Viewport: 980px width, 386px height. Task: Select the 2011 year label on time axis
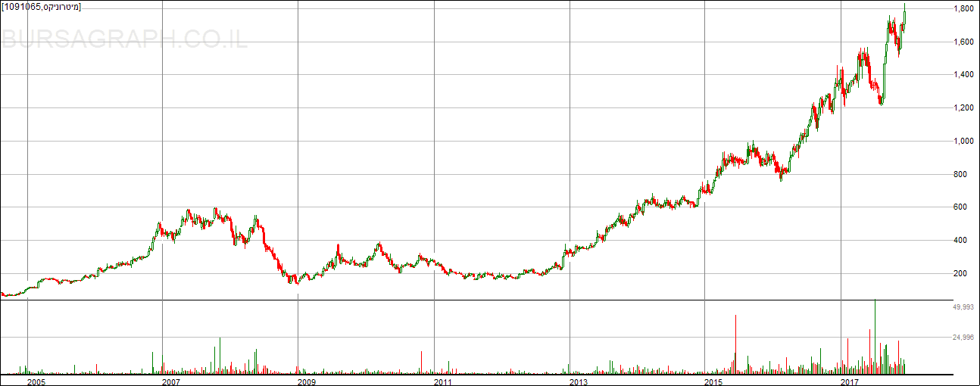(442, 381)
